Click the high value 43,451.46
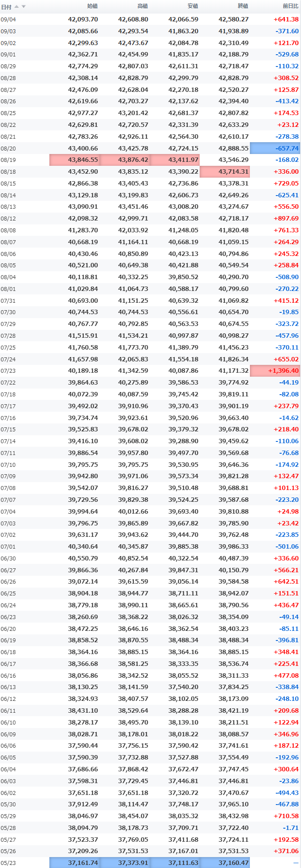The height and width of the screenshot is (868, 301). [133, 207]
